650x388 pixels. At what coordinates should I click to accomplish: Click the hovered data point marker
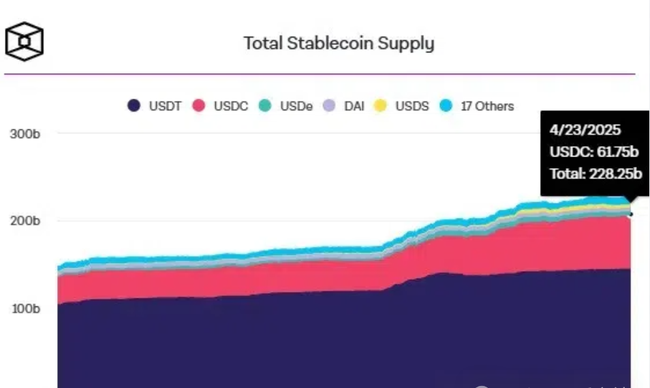coord(631,214)
